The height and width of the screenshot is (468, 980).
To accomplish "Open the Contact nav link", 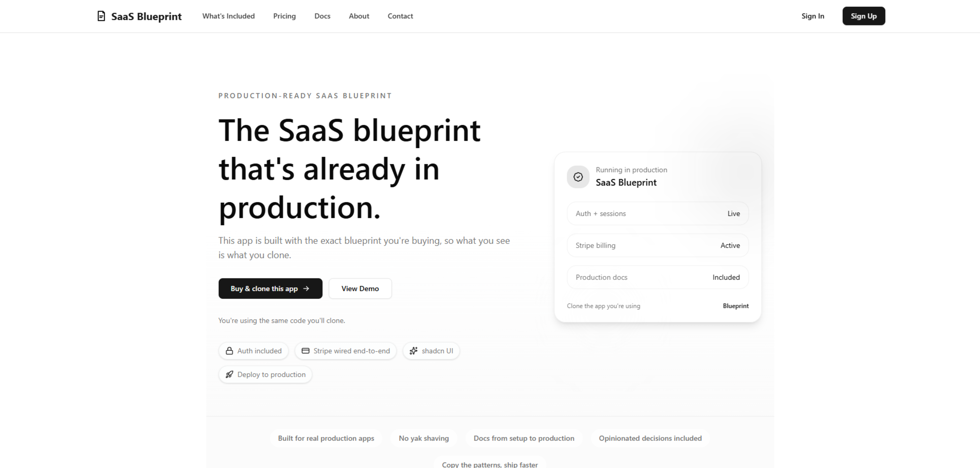I will [x=400, y=16].
